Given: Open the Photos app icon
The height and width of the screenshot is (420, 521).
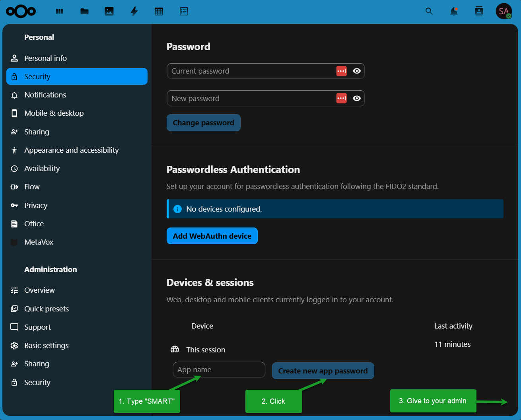Looking at the screenshot, I should pos(109,12).
